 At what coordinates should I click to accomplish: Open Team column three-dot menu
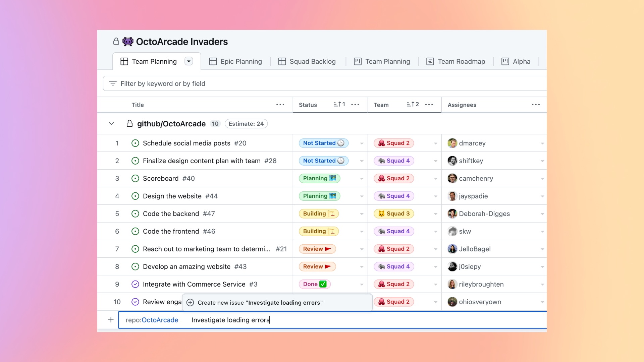click(x=429, y=105)
